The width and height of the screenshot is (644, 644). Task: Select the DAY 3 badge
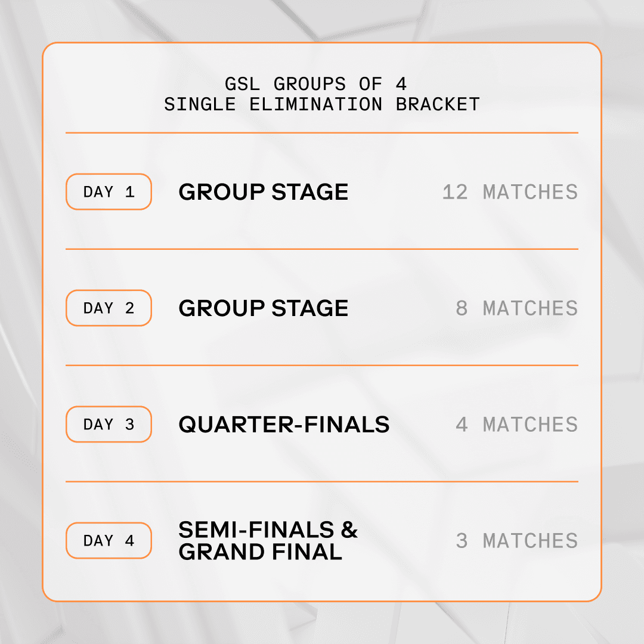pos(109,425)
